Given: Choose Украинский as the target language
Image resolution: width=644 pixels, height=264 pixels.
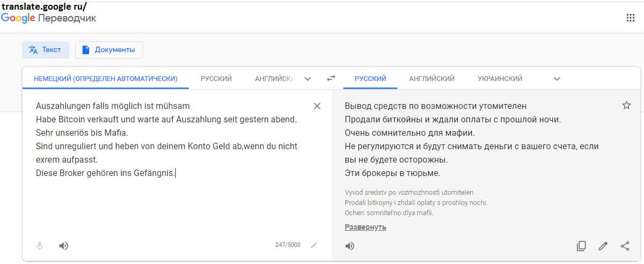Looking at the screenshot, I should coord(500,78).
